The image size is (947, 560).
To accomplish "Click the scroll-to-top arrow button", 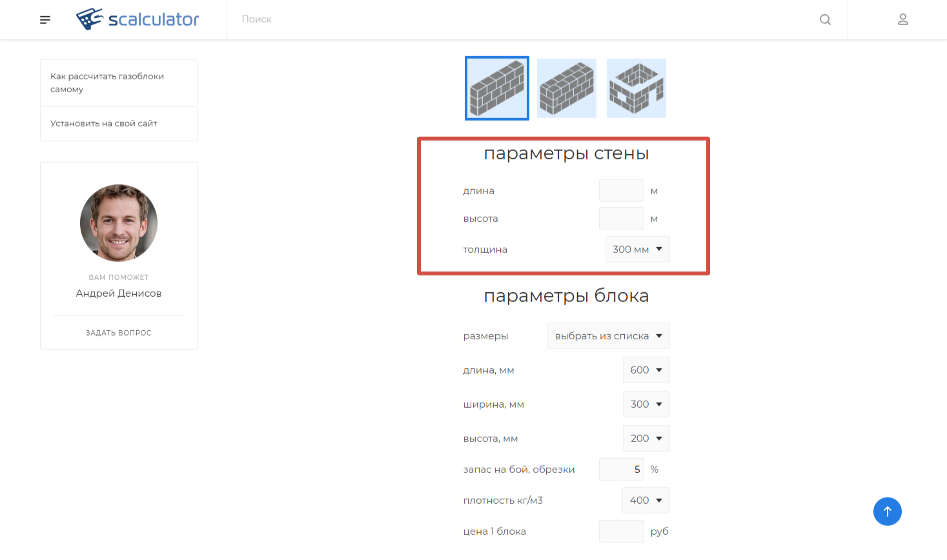I will click(887, 511).
